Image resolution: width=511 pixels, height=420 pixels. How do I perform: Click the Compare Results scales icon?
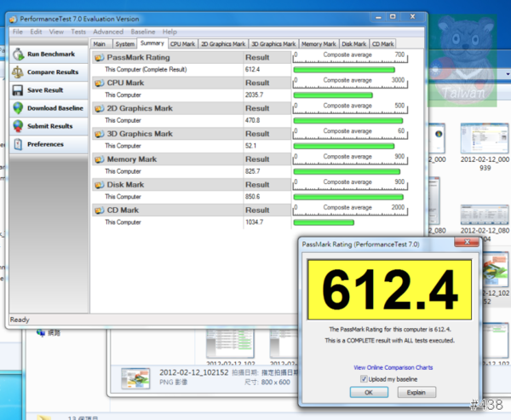click(x=18, y=72)
